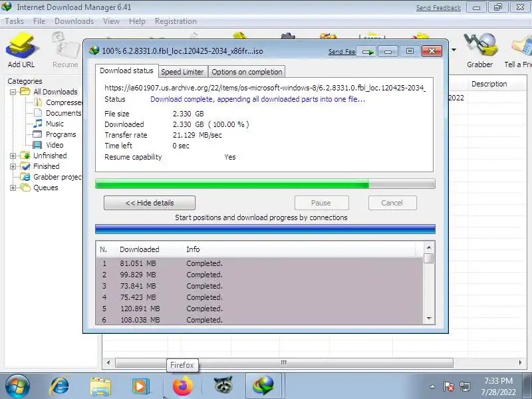Switch to Options on completion tab

tap(247, 72)
